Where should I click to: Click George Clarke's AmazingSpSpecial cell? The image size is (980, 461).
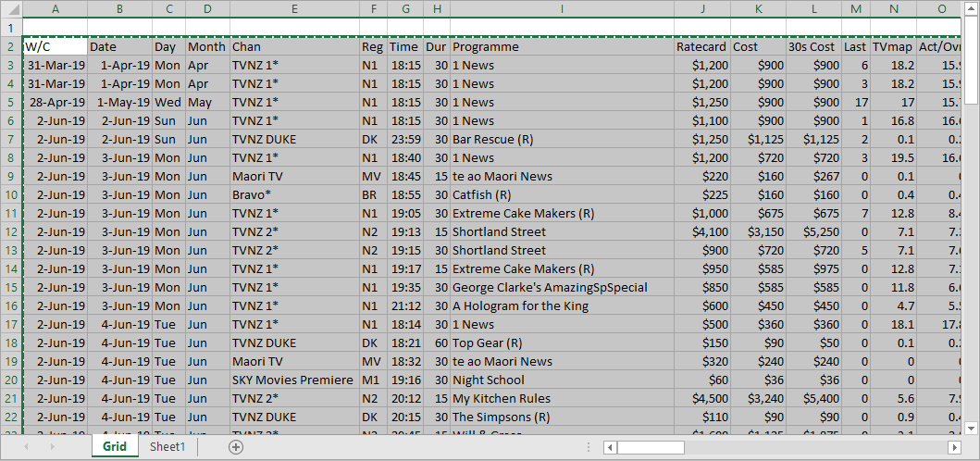pyautogui.click(x=562, y=287)
